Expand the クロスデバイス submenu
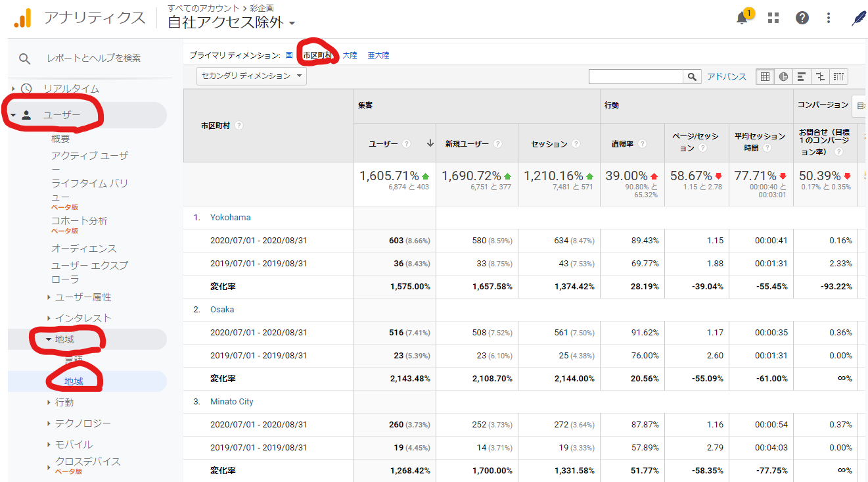This screenshot has height=482, width=868. coord(49,468)
